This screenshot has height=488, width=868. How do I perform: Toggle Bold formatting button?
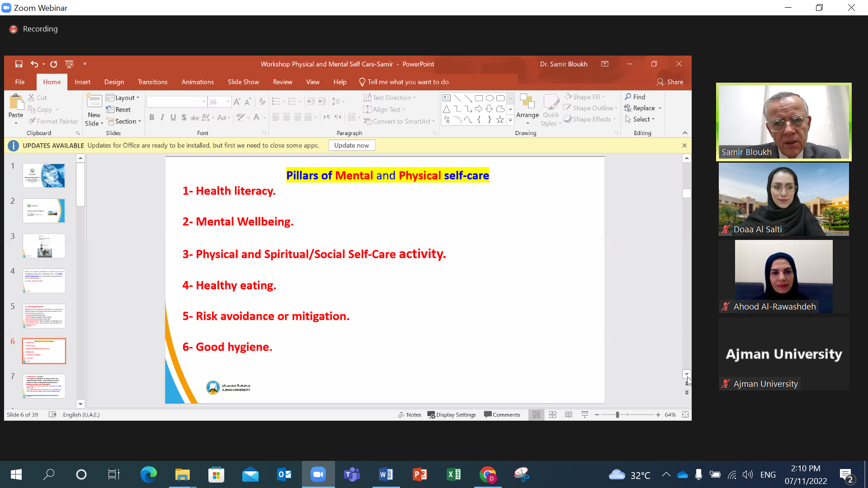click(x=152, y=117)
